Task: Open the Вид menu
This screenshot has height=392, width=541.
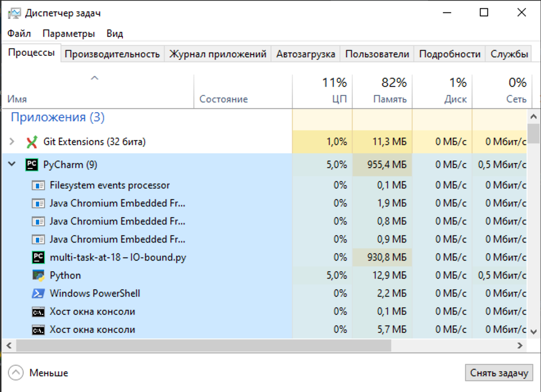Action: point(114,34)
